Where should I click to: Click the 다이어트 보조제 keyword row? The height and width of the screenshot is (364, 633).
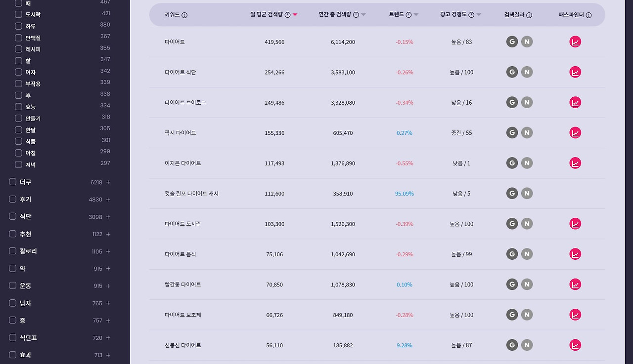[377, 315]
